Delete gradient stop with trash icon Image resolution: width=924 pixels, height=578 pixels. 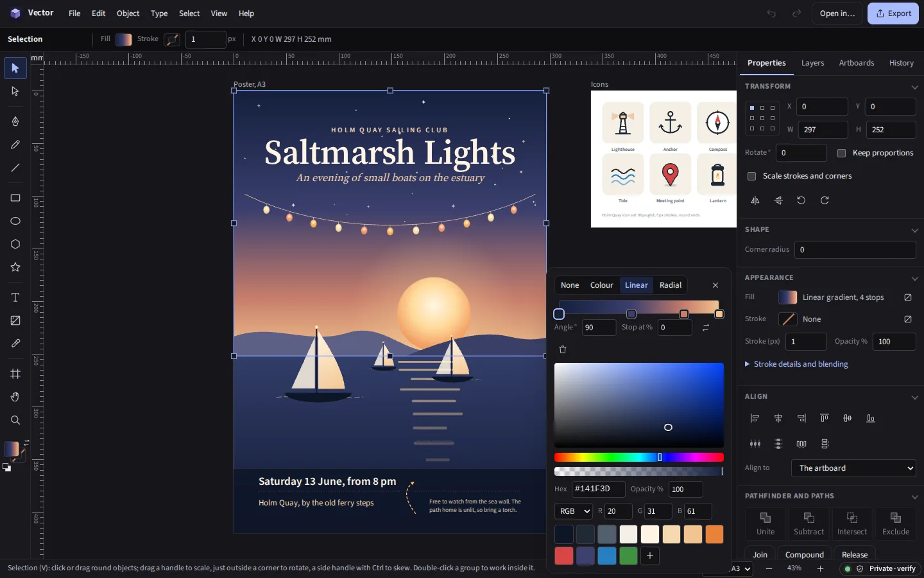click(x=563, y=349)
